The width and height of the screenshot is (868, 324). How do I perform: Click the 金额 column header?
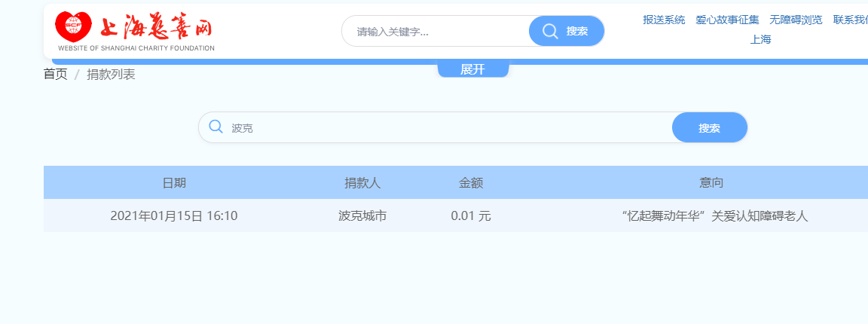[470, 183]
